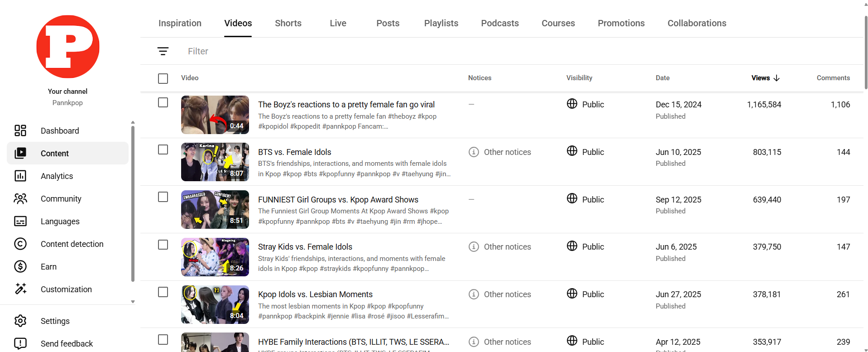The image size is (868, 352).
Task: Click the Send feedback icon
Action: [x=20, y=343]
